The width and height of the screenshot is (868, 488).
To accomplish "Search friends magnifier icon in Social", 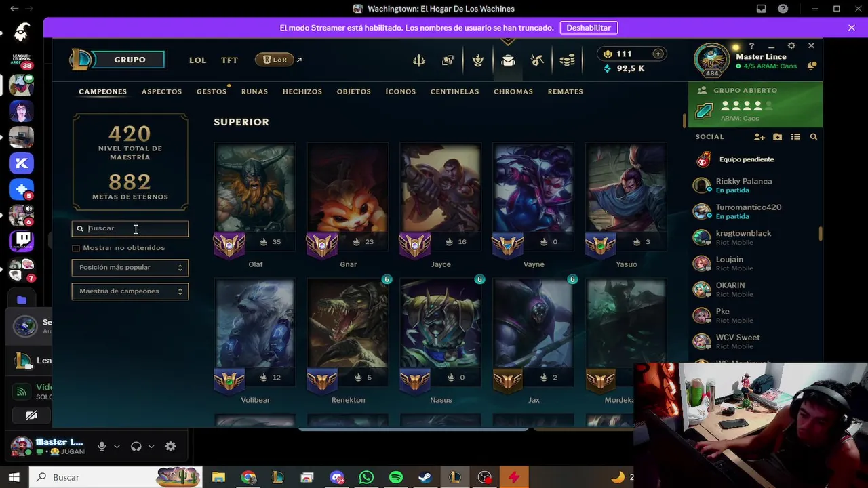I will tap(813, 137).
